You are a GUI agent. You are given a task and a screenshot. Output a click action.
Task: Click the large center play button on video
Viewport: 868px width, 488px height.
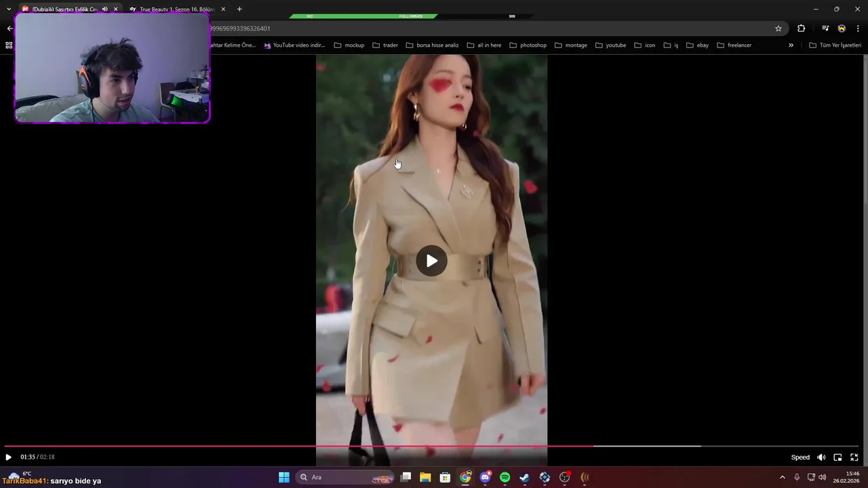(x=431, y=261)
